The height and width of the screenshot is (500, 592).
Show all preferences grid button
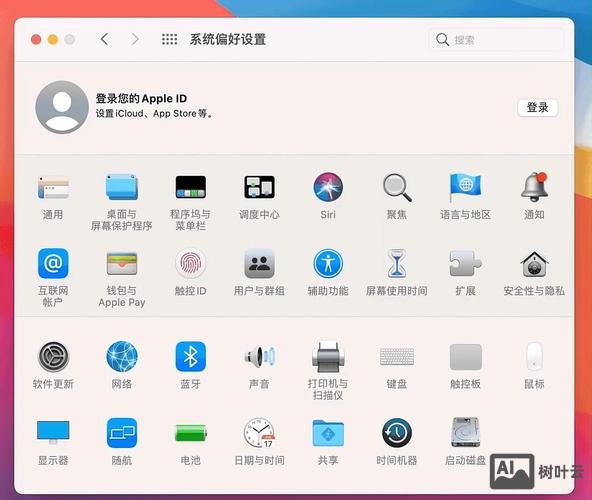point(170,39)
